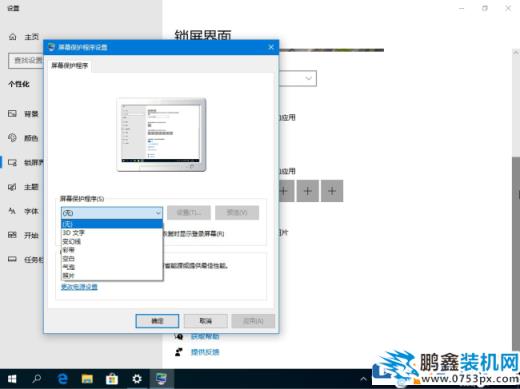Viewport: 520px width, 389px height.
Task: Choose 空白 screen saver
Action: point(112,258)
